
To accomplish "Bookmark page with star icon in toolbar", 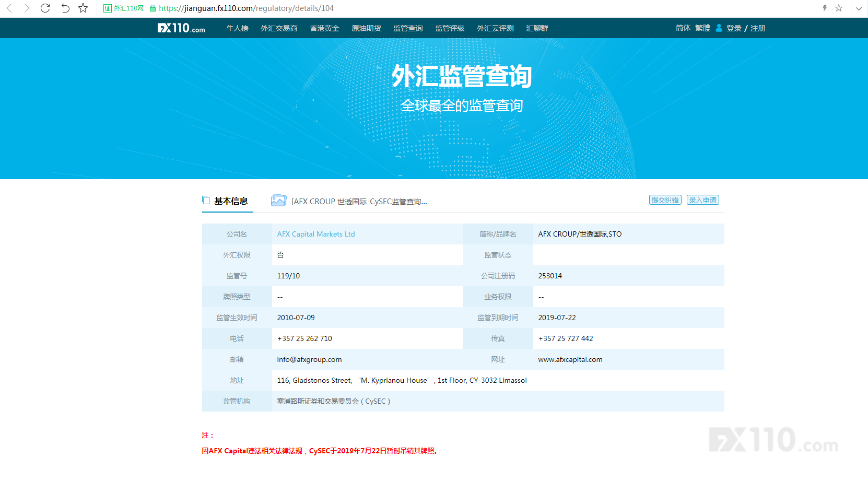I will pyautogui.click(x=83, y=8).
